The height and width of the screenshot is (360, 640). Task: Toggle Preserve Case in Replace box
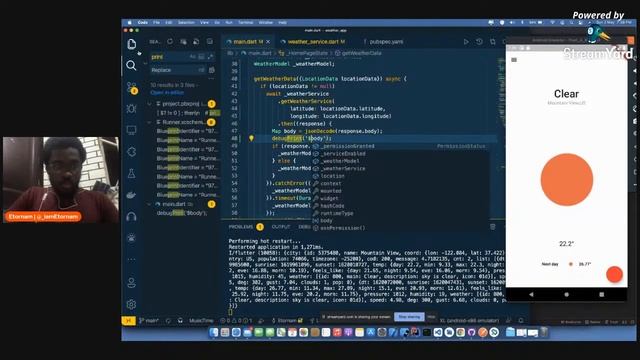[x=201, y=70]
